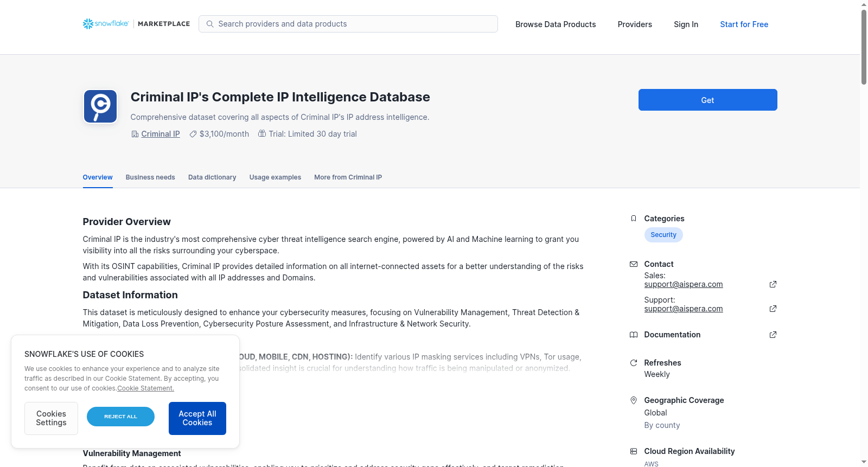Click the $3,100/month price text
The width and height of the screenshot is (868, 467).
[x=224, y=134]
